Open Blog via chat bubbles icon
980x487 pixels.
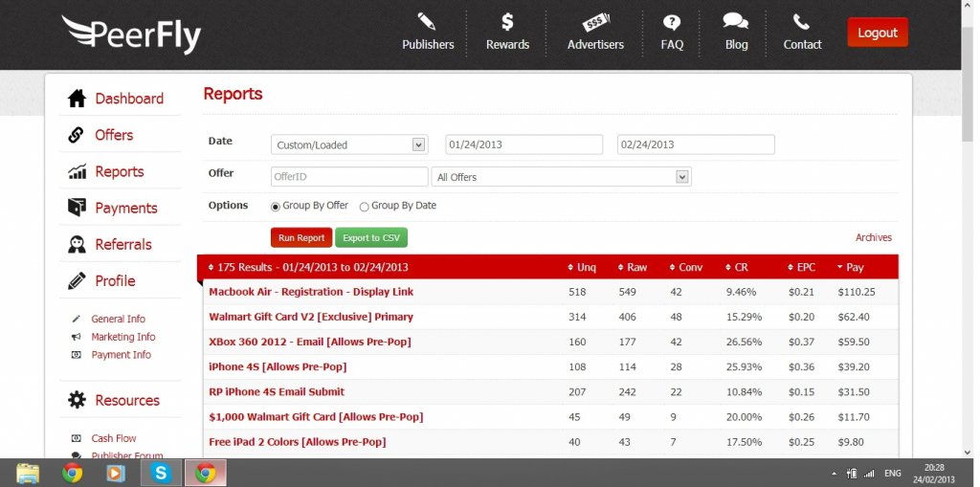[736, 22]
